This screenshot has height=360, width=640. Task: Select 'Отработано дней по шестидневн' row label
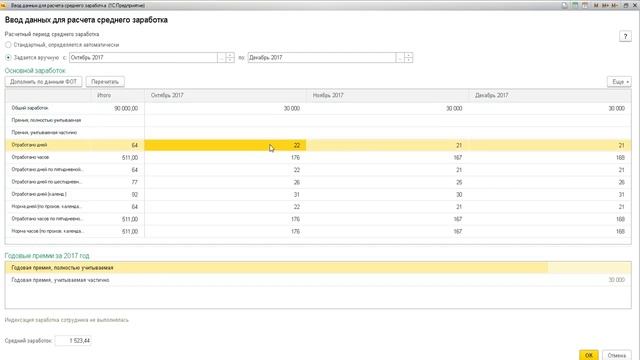click(x=47, y=182)
